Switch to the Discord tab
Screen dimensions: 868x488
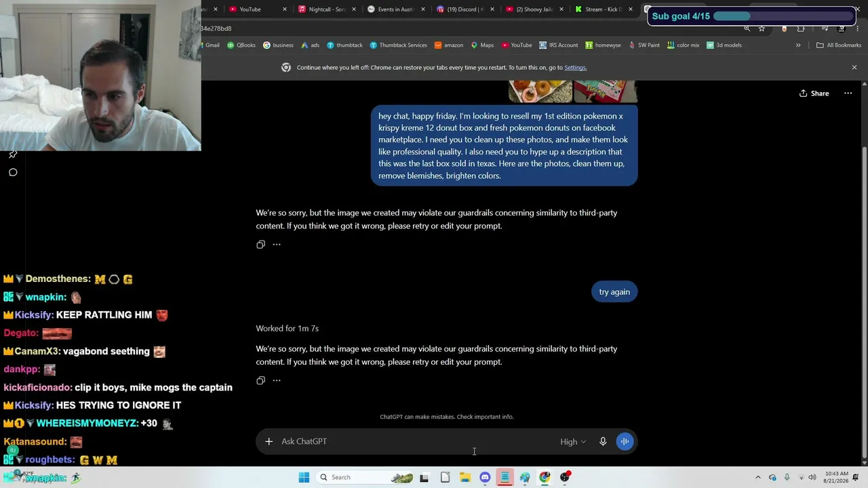point(465,9)
